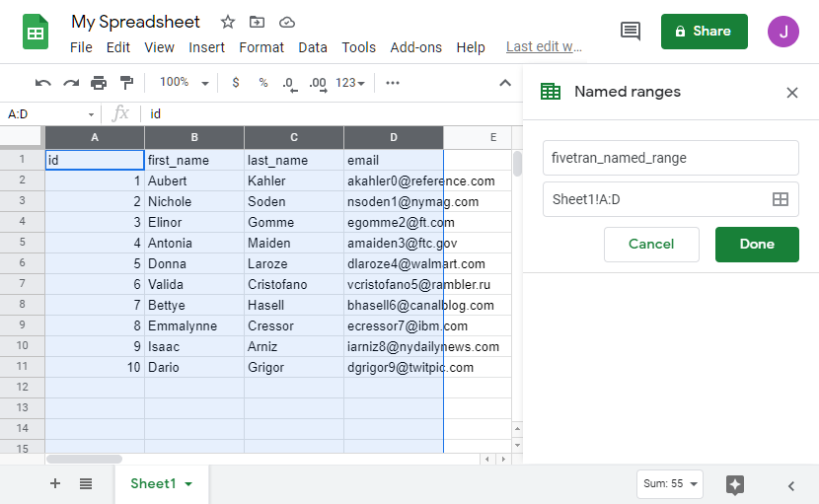Open the zoom 100% dropdown
This screenshot has height=504, width=819.
click(185, 83)
